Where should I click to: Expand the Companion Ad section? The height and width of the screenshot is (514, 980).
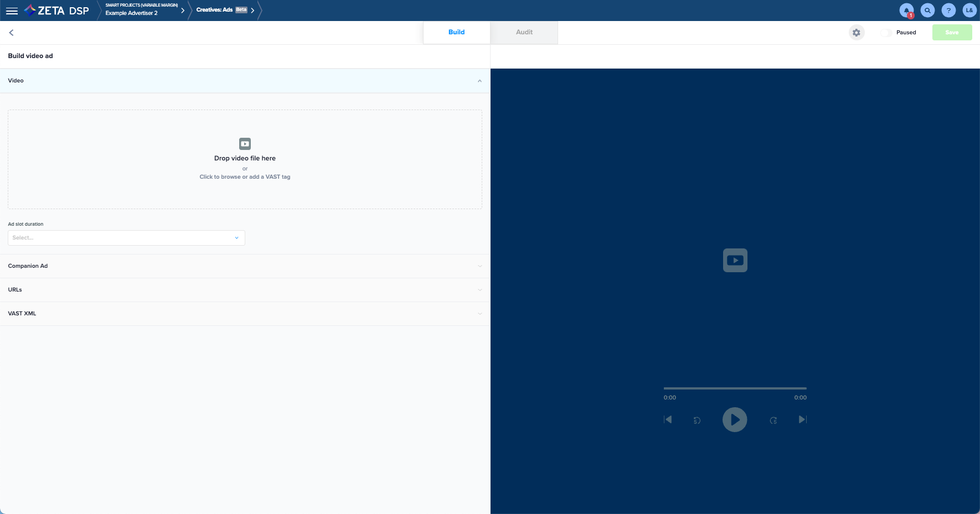tap(245, 266)
